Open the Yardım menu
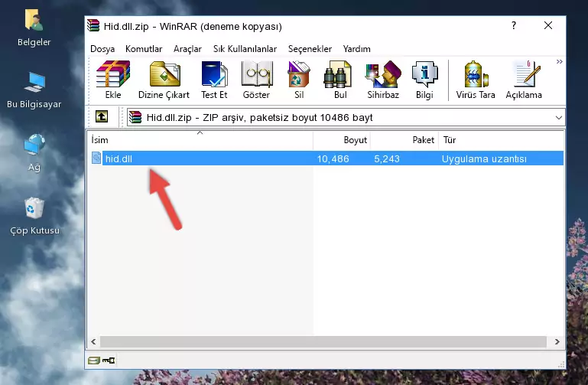 click(x=356, y=49)
